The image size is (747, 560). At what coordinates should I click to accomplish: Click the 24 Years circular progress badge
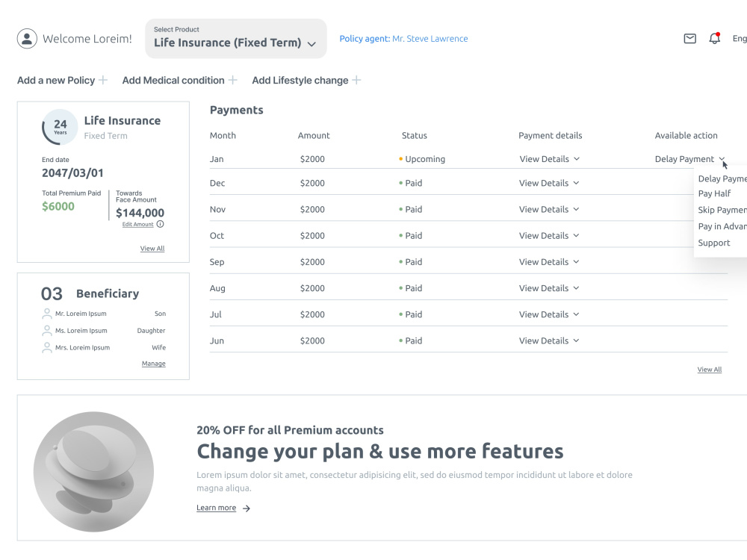pos(60,127)
